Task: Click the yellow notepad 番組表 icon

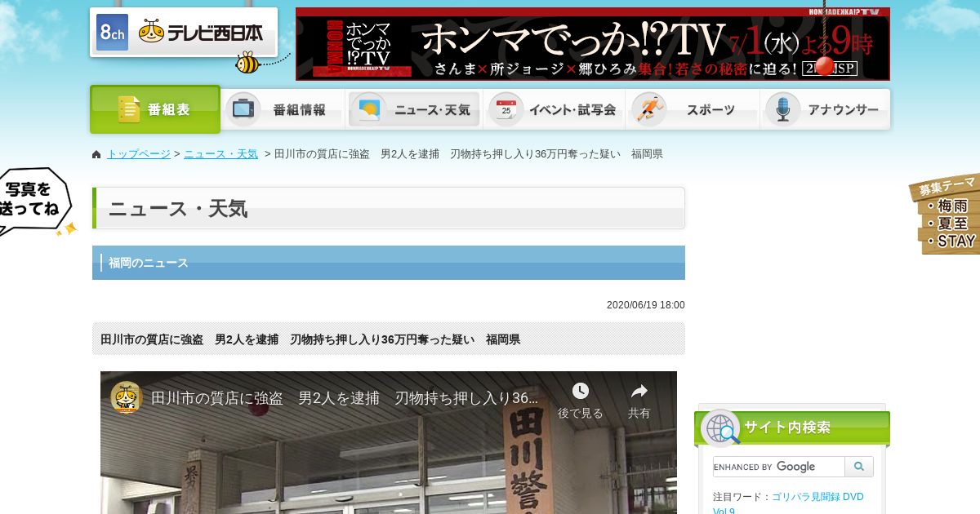Action: click(129, 109)
